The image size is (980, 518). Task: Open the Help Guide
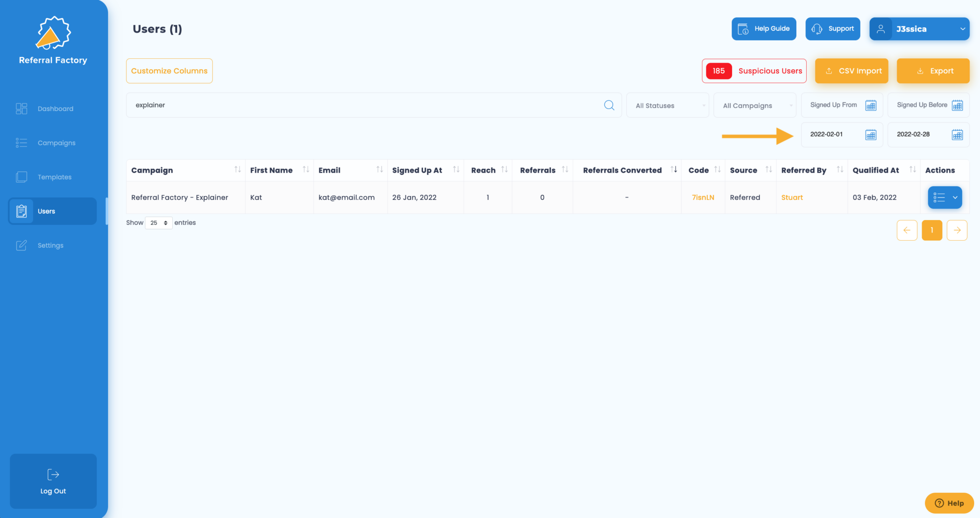(764, 29)
